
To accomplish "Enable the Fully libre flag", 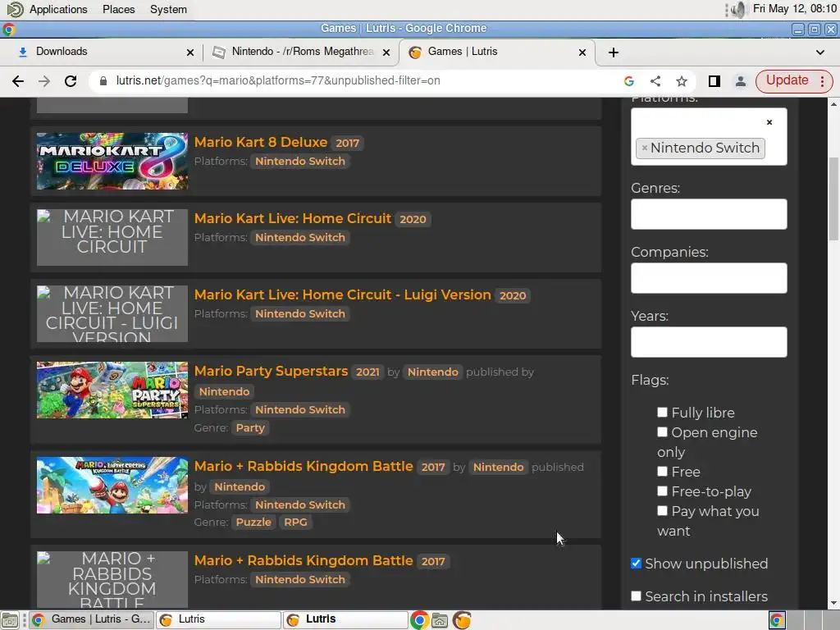I will point(662,412).
